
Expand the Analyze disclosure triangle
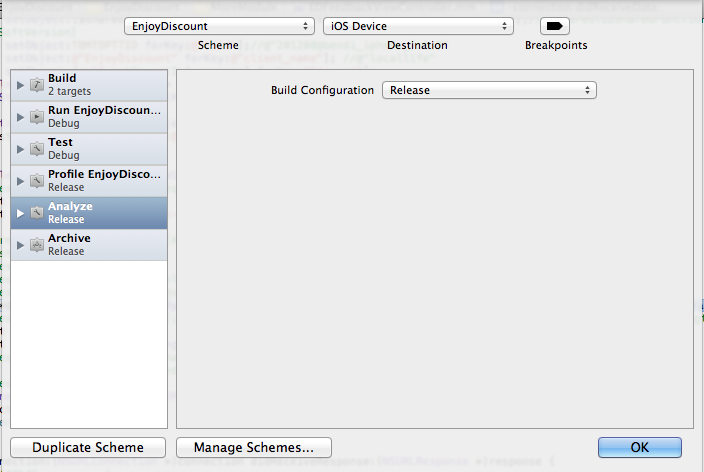pos(20,213)
